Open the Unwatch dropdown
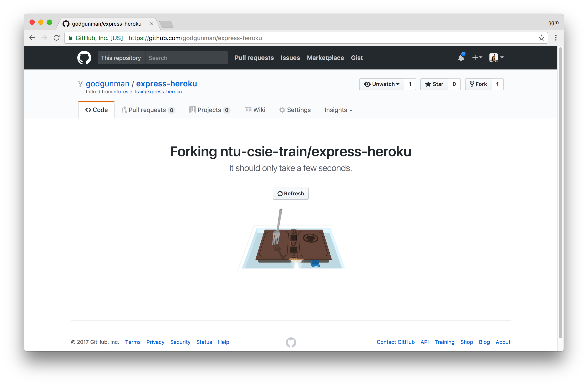 [382, 84]
